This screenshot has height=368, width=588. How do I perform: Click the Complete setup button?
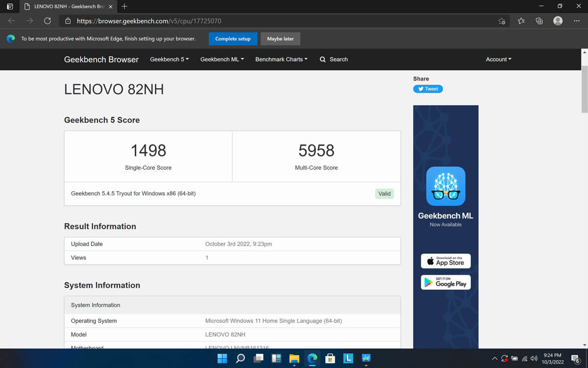[x=233, y=39]
